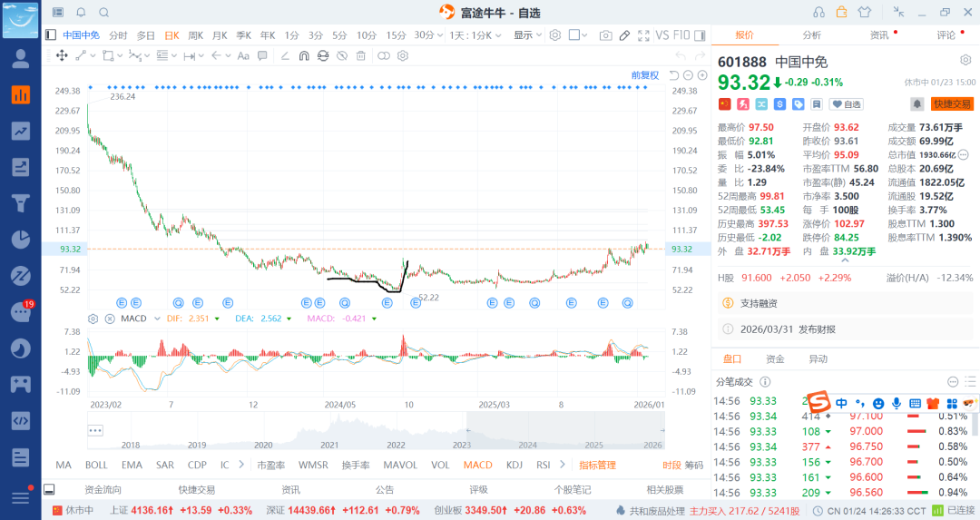Expand indicator list arrow after RSI

point(562,465)
